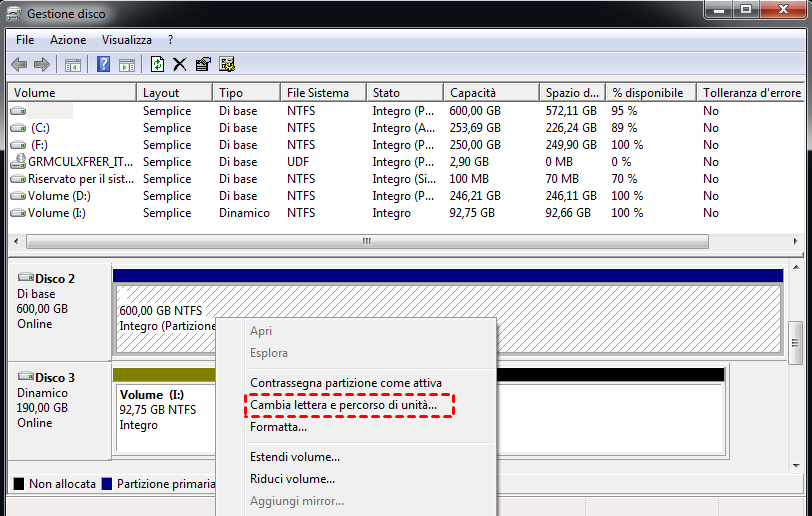Toggle the console tree pane icon
This screenshot has height=516, width=812.
tap(72, 65)
